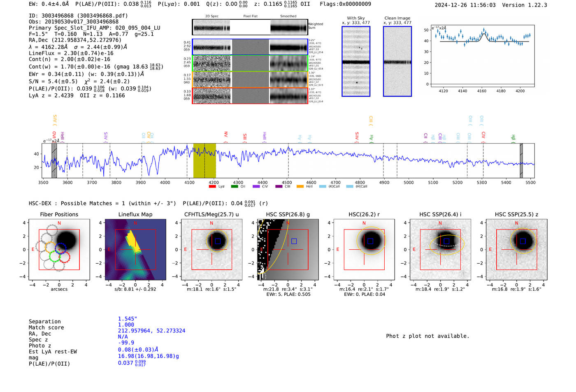Click the m:16.4 re:2.1" s:1.7" caption

(x=364, y=289)
